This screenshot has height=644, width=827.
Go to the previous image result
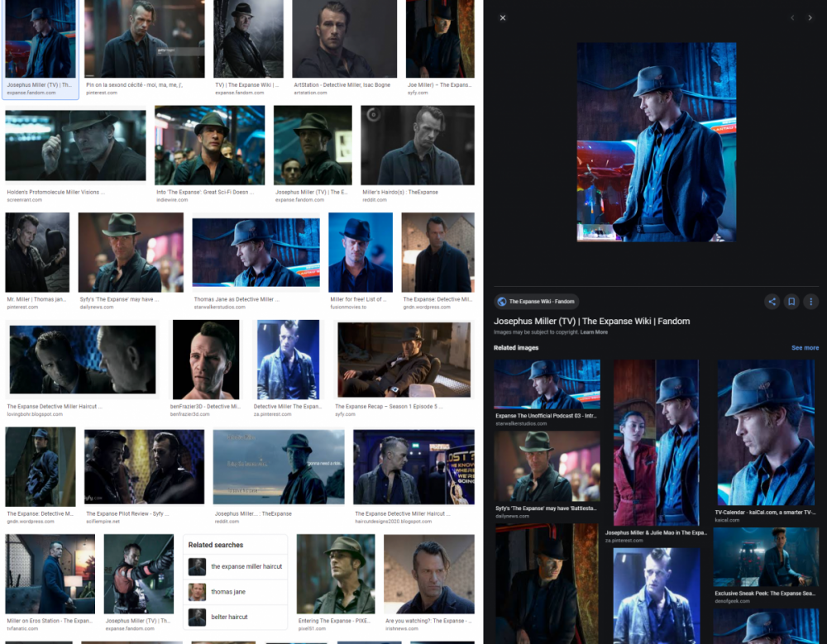791,17
